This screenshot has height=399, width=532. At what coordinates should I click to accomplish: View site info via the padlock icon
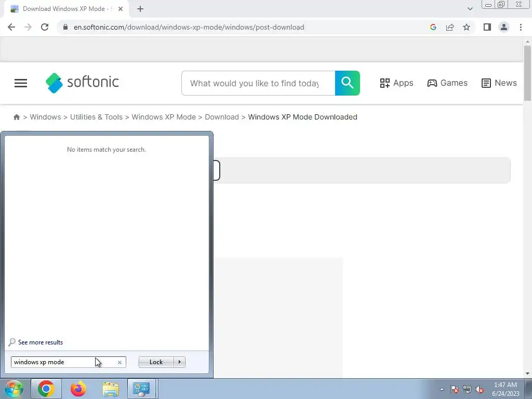[x=65, y=27]
